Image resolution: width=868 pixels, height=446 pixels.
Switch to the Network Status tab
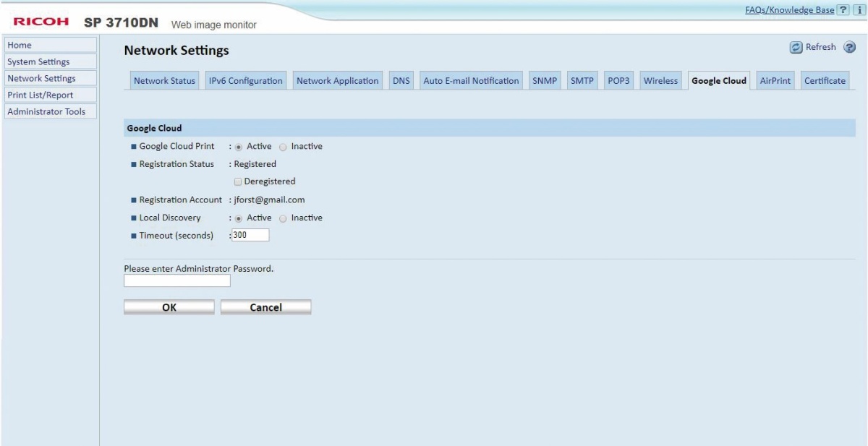click(x=164, y=81)
